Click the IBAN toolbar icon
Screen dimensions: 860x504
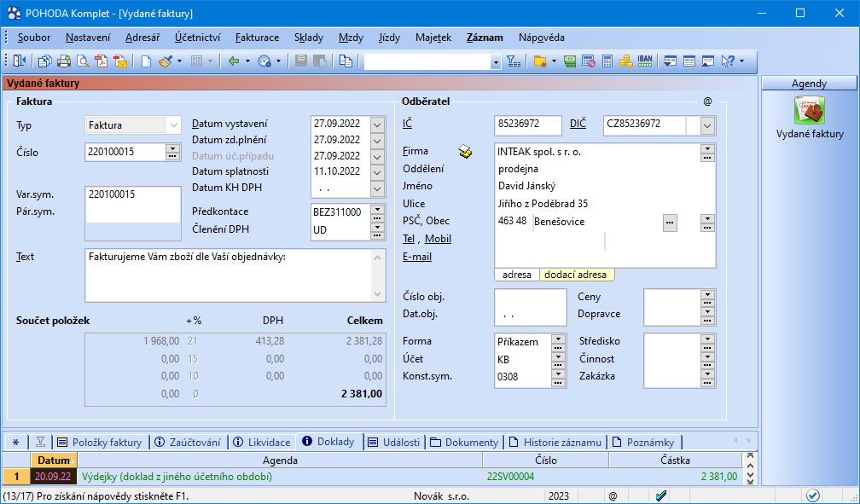(645, 61)
